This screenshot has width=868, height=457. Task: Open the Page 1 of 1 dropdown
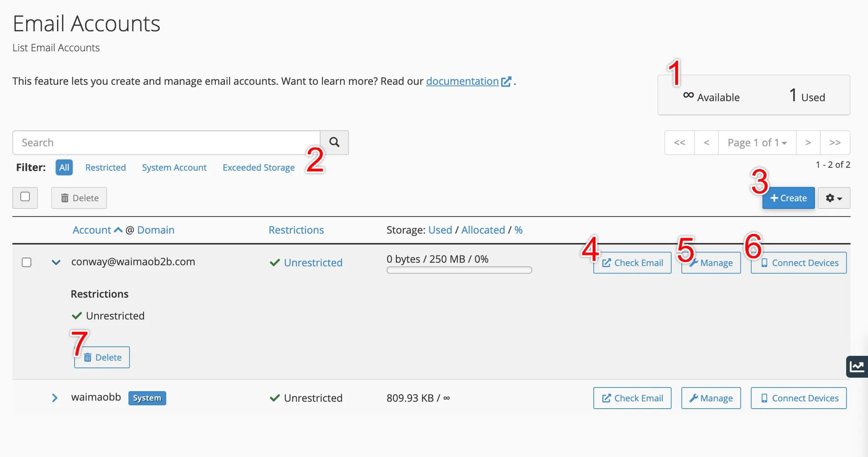click(757, 143)
